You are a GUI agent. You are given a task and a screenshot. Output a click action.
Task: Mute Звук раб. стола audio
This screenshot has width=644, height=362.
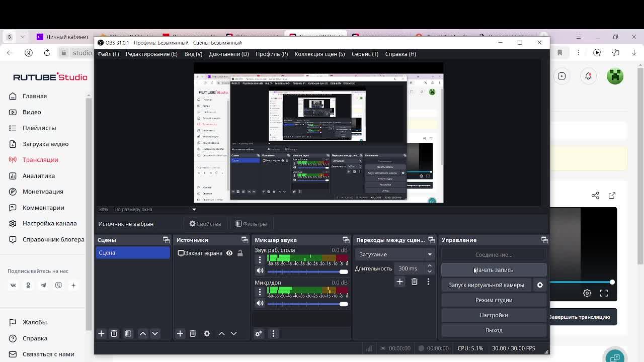[x=260, y=271]
